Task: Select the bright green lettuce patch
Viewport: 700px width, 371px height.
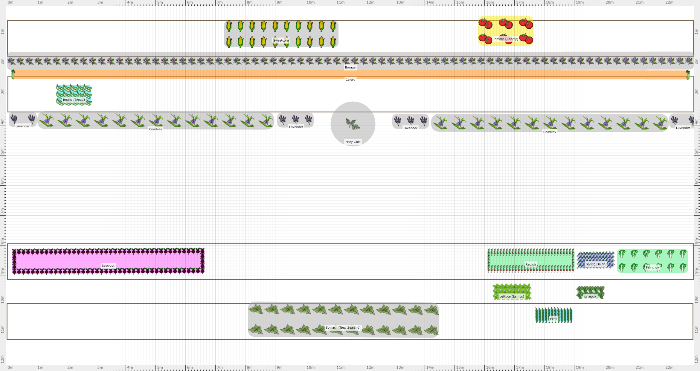Action: [x=512, y=292]
